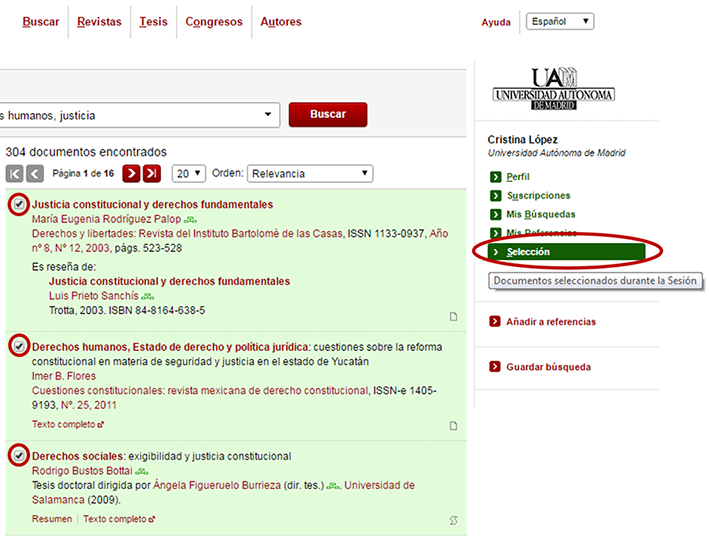Viewport: 709px width, 536px height.
Task: Open author Rodrigo Bustos Bottai
Action: (x=82, y=471)
